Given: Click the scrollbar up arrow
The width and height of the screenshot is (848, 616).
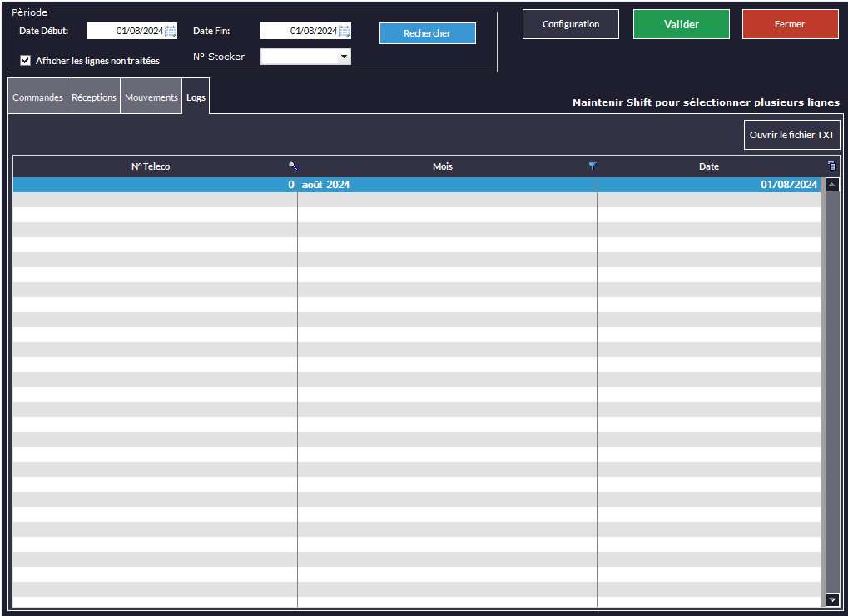Looking at the screenshot, I should (x=832, y=185).
